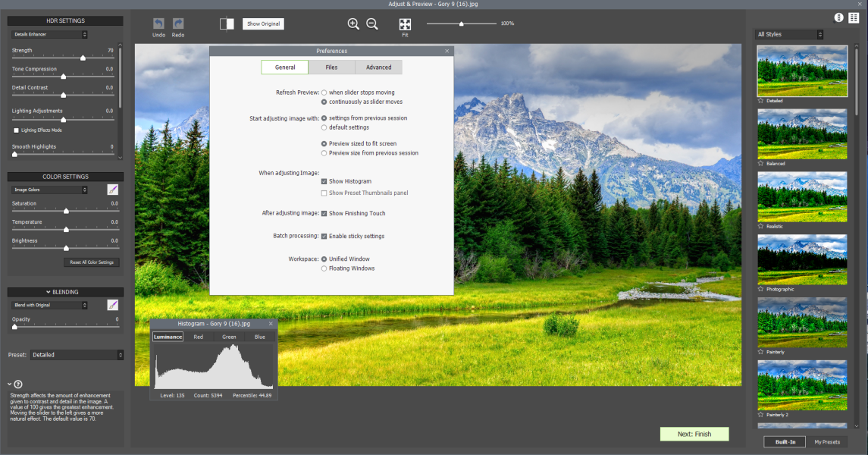
Task: Favorite the Photographic preset star
Action: pos(760,289)
